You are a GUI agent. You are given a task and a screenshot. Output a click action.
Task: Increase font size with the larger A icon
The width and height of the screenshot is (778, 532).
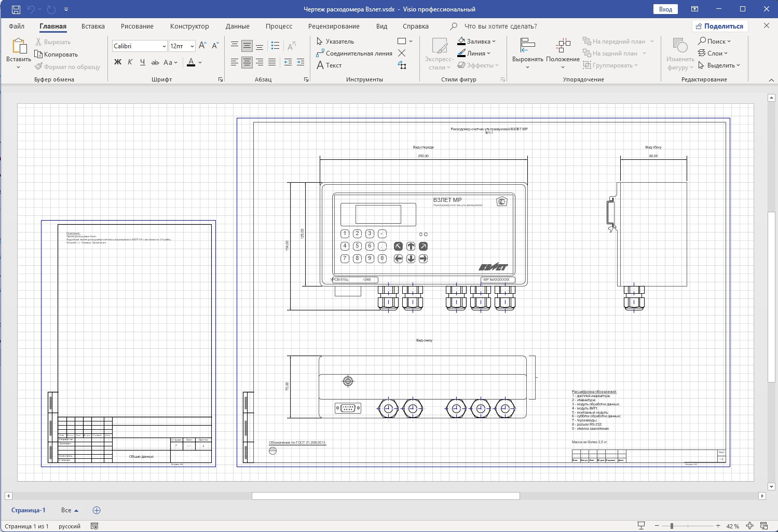203,46
